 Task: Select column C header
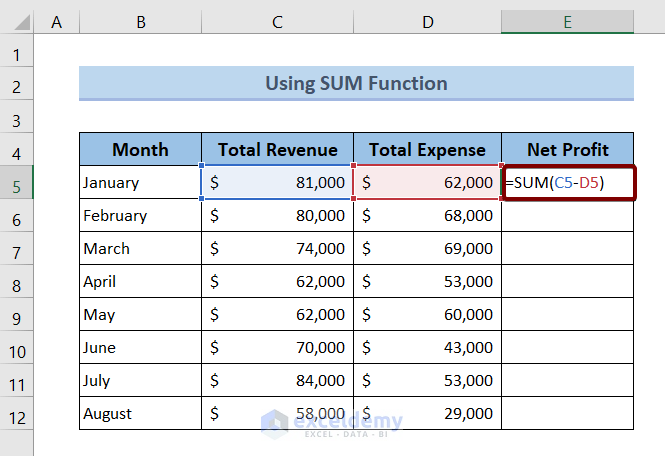277,22
